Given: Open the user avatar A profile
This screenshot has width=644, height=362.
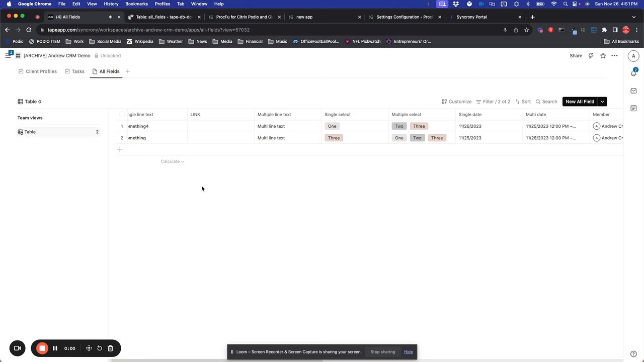Looking at the screenshot, I should (x=633, y=56).
